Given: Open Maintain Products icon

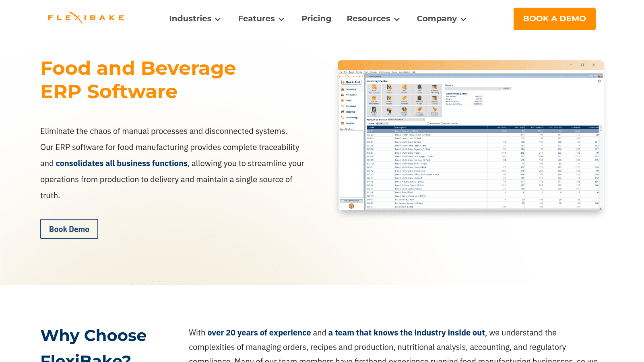Looking at the screenshot, I should 404,100.
